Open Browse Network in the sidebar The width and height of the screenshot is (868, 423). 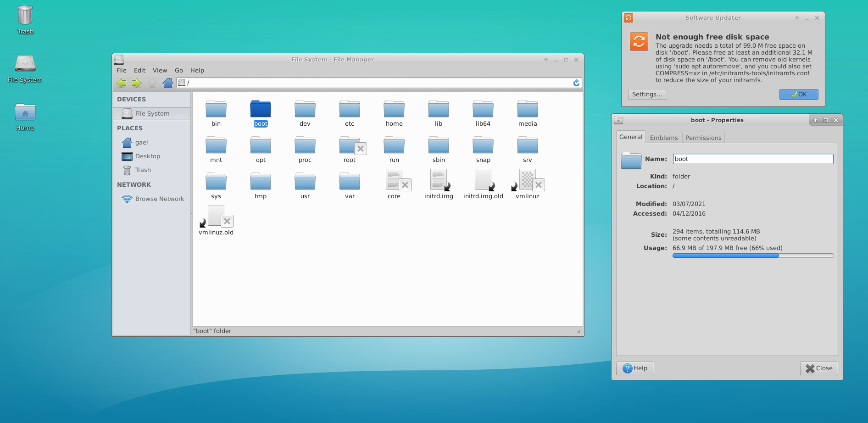point(152,199)
